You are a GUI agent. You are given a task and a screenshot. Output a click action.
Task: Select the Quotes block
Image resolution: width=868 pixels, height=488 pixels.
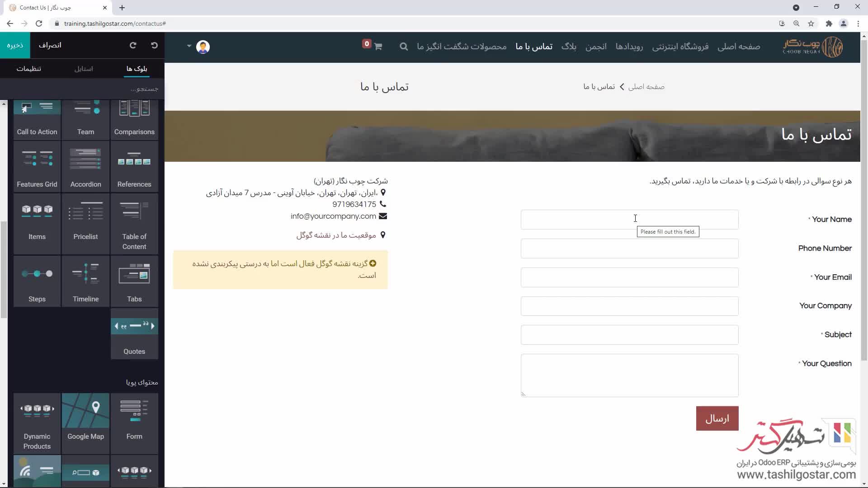(134, 334)
